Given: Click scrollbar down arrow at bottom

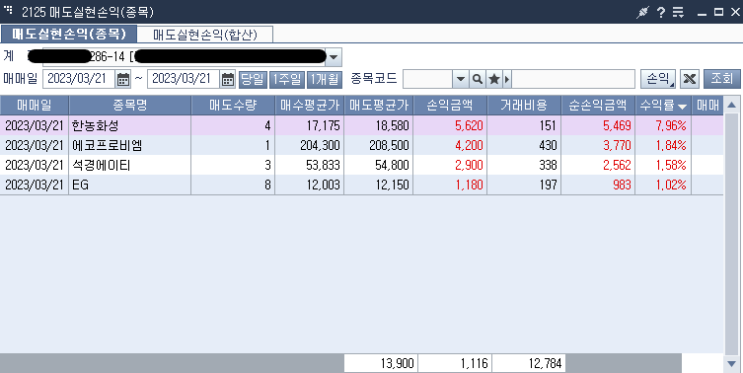Looking at the screenshot, I should (732, 364).
